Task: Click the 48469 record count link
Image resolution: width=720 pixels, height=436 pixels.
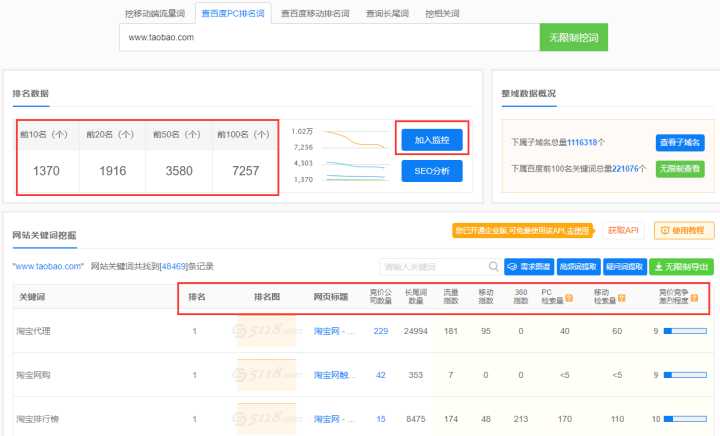Action: [x=174, y=266]
